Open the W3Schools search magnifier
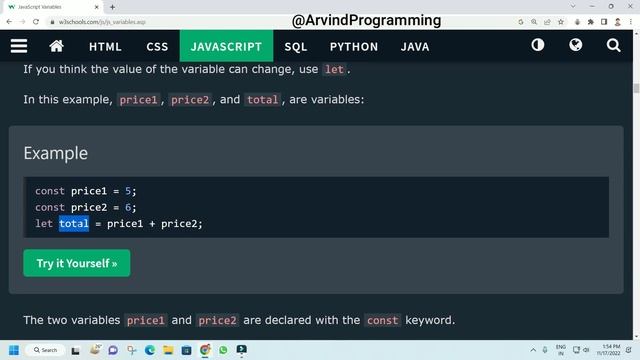640x360 pixels. click(613, 45)
